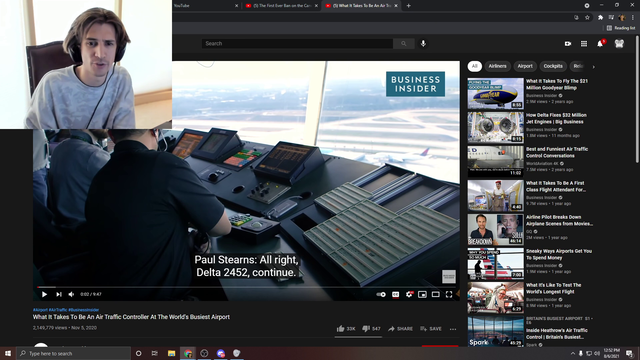Click Windows taskbar search box

73,353
